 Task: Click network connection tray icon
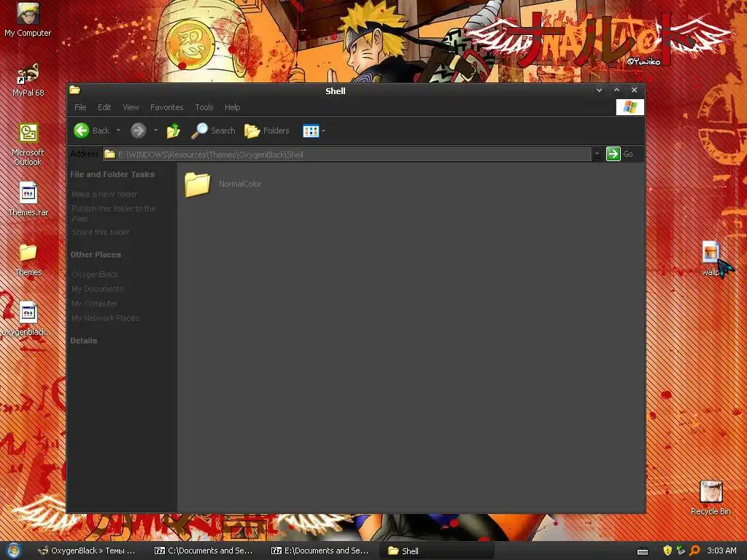tap(681, 551)
